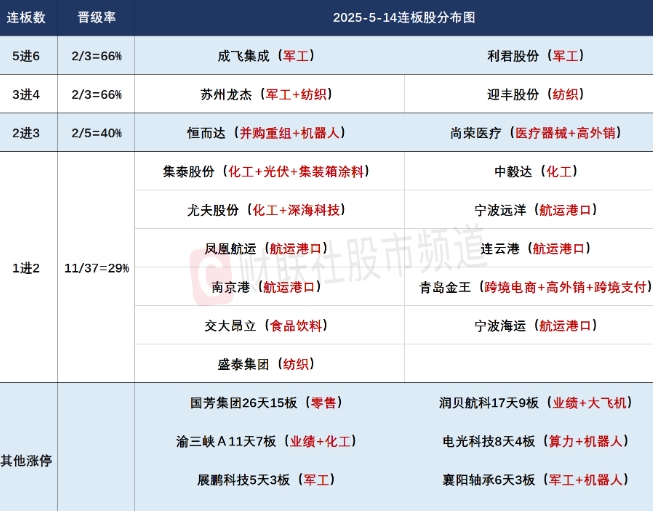Select the 尚荣医疗 stock cell

coord(536,133)
